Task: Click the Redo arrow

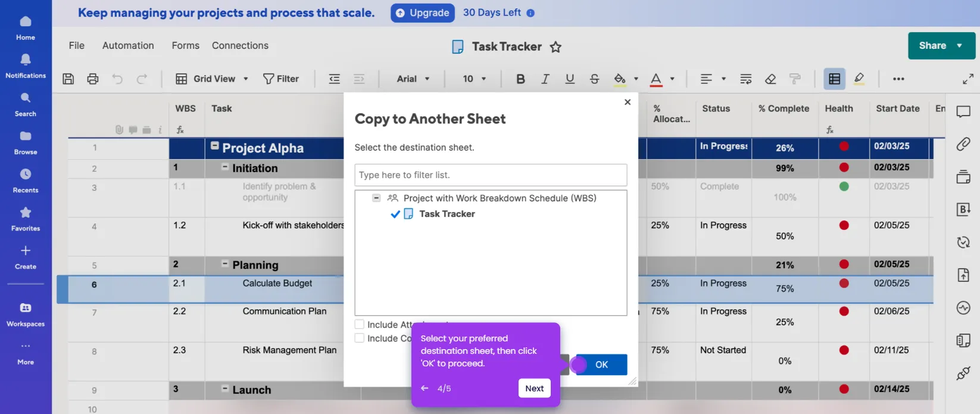Action: click(x=142, y=79)
